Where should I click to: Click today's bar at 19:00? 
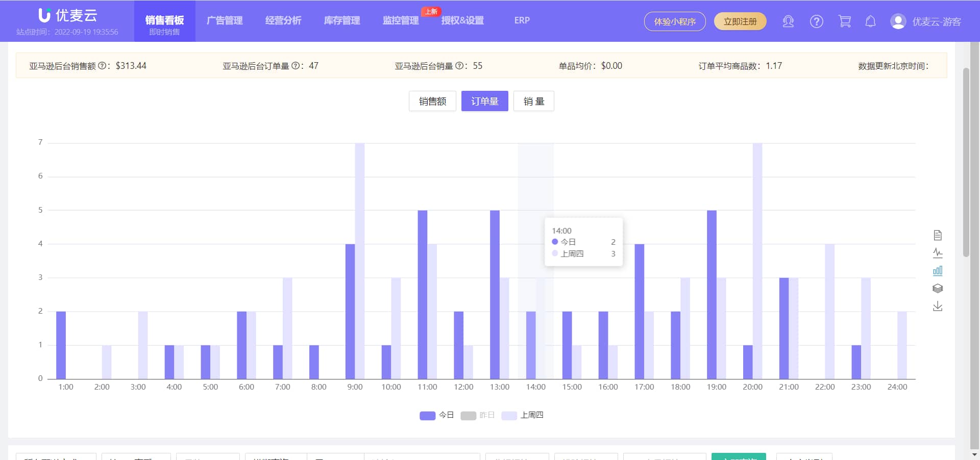pos(712,294)
